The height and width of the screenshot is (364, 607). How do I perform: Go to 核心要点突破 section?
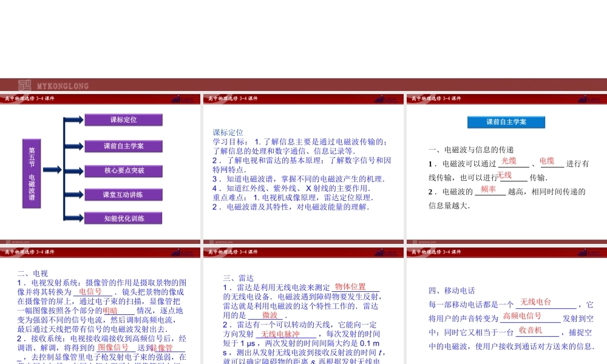123,170
